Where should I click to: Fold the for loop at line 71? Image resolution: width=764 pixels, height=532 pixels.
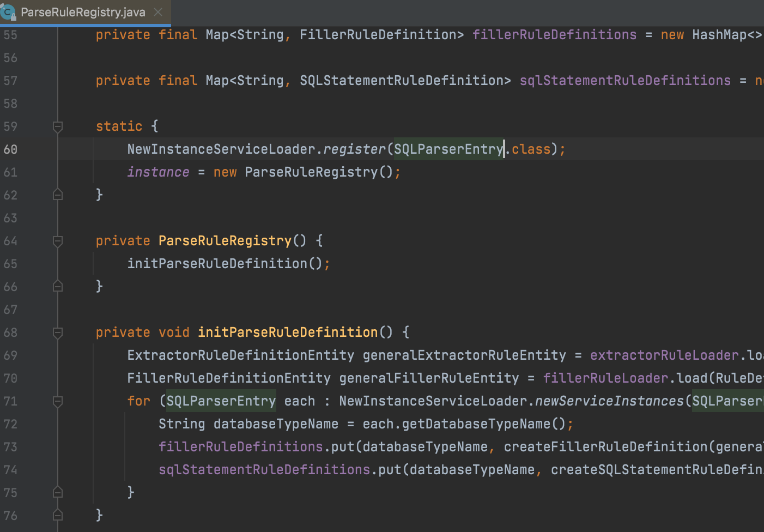pos(58,401)
